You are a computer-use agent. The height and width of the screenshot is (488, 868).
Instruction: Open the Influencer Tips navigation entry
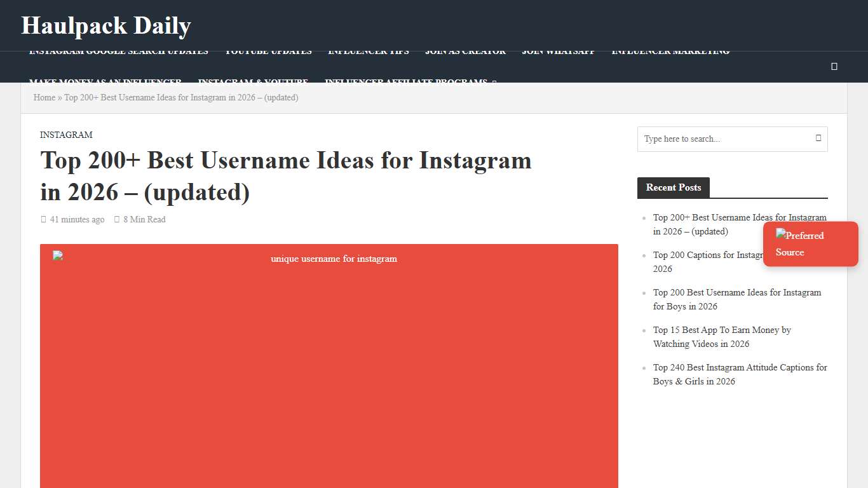pyautogui.click(x=369, y=51)
